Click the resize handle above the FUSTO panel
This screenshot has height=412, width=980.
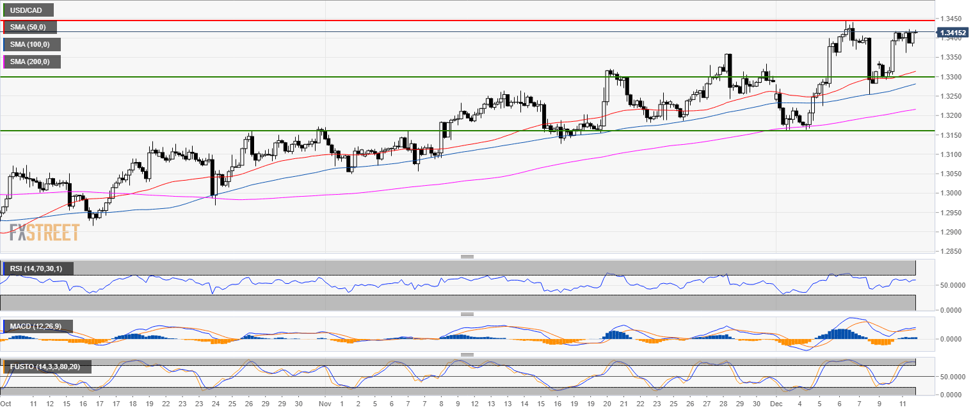pos(467,354)
